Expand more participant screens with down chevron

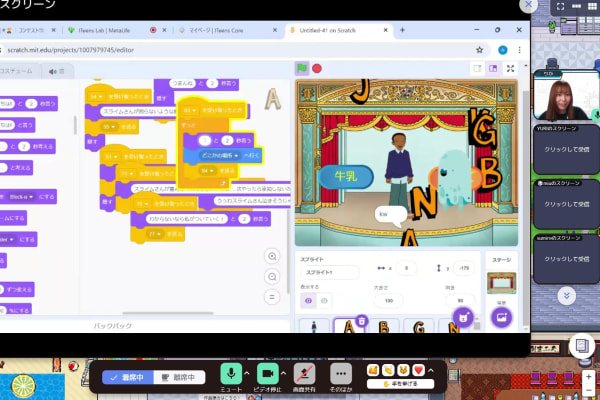coord(566,296)
